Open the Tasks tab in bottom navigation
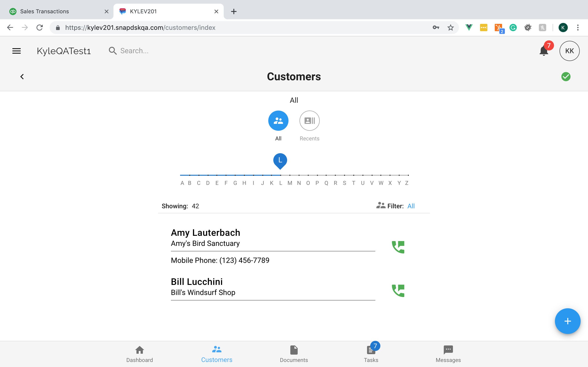588x367 pixels. [371, 354]
